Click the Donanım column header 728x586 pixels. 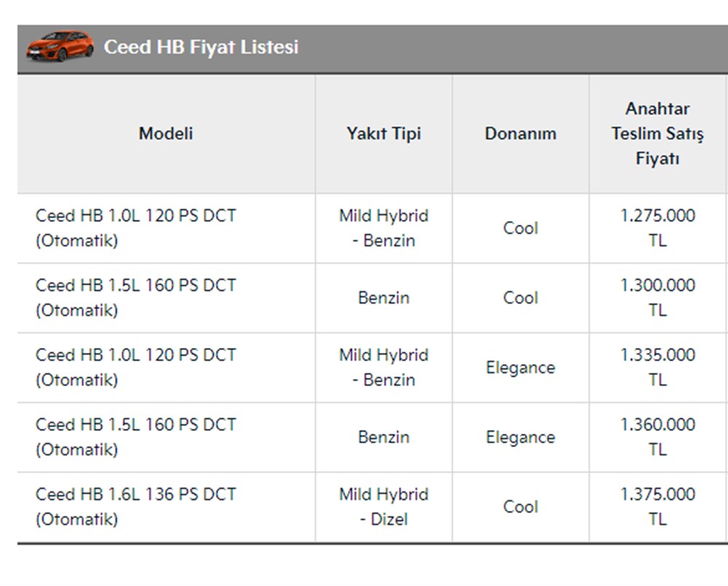[x=521, y=134]
